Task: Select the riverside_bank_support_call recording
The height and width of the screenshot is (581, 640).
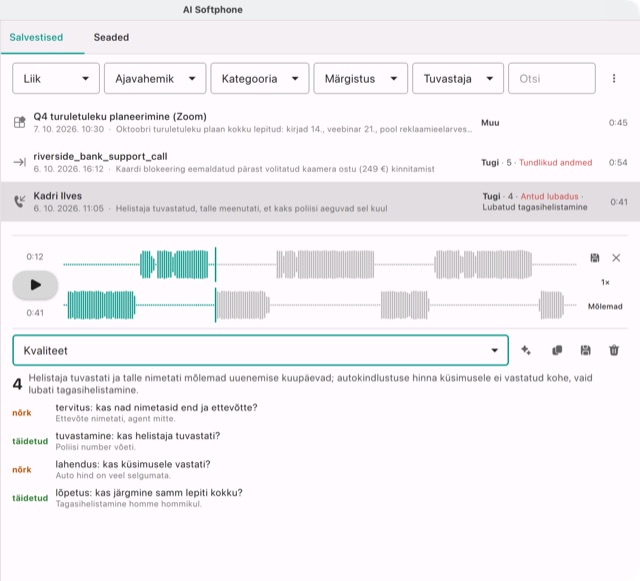Action: click(x=320, y=162)
